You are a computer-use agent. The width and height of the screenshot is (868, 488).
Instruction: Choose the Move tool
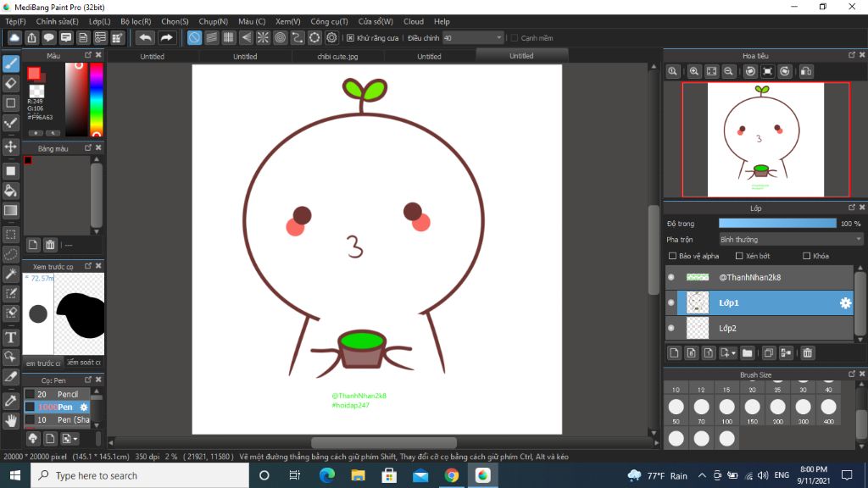10,147
